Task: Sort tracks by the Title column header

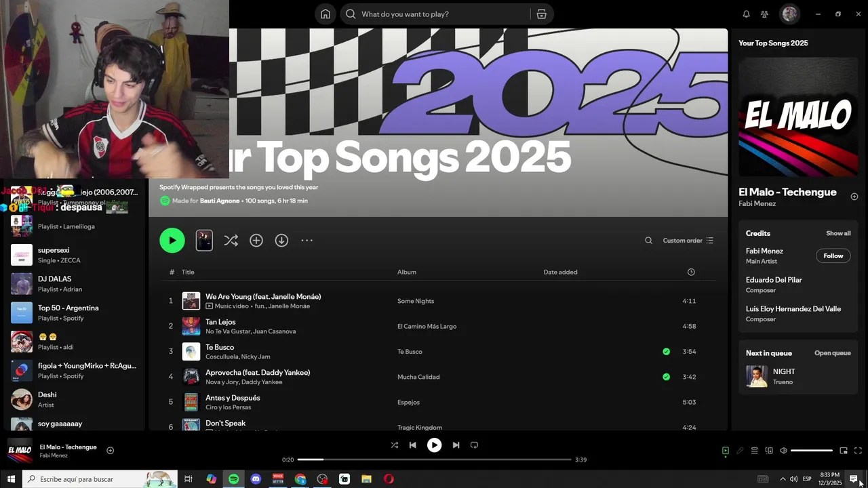Action: tap(188, 272)
